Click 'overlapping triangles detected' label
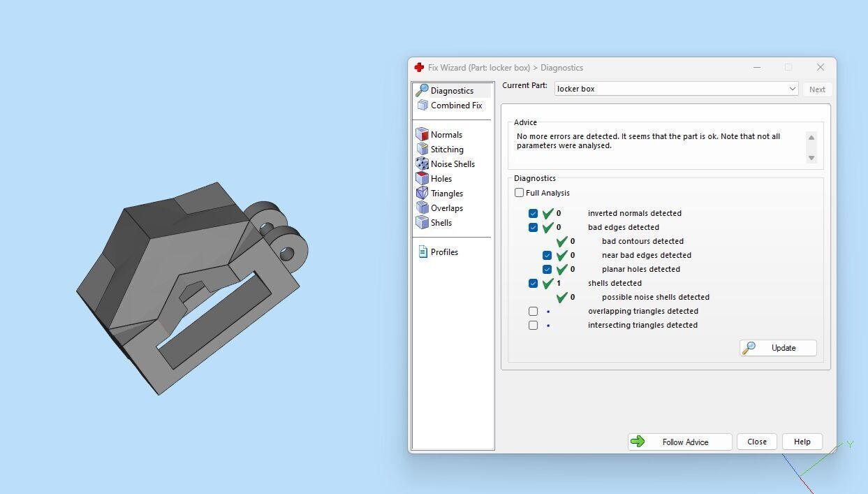The height and width of the screenshot is (494, 868). [x=642, y=311]
